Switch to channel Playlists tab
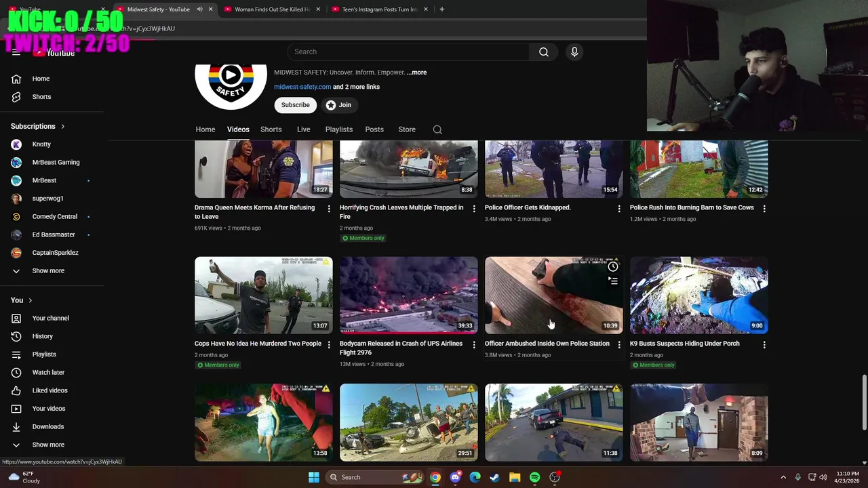Screen dimensions: 868x488 click(x=338, y=129)
